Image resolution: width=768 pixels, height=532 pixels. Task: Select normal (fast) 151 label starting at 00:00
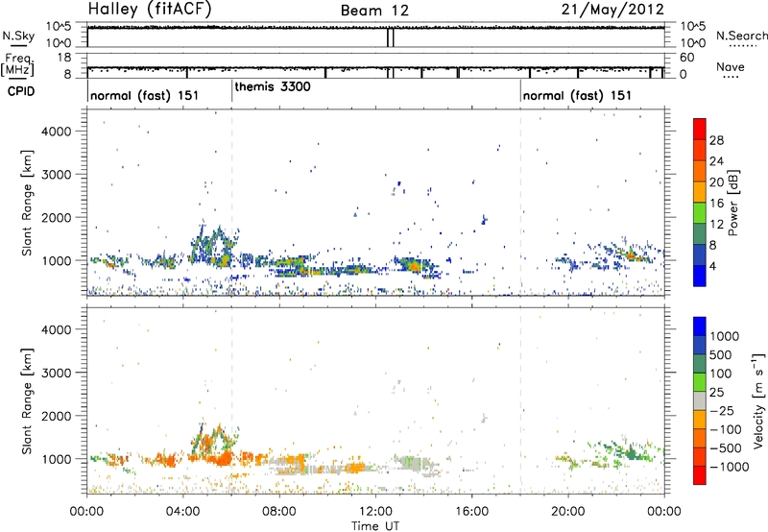tap(145, 95)
